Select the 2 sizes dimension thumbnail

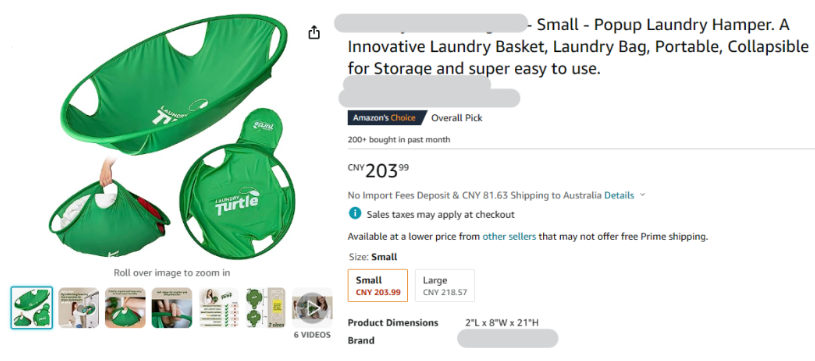266,307
